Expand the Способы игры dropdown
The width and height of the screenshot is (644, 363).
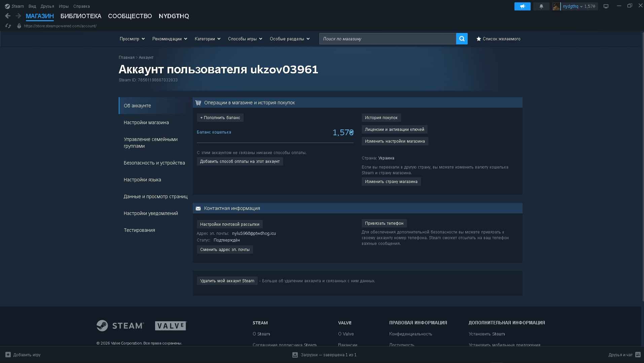(x=245, y=39)
